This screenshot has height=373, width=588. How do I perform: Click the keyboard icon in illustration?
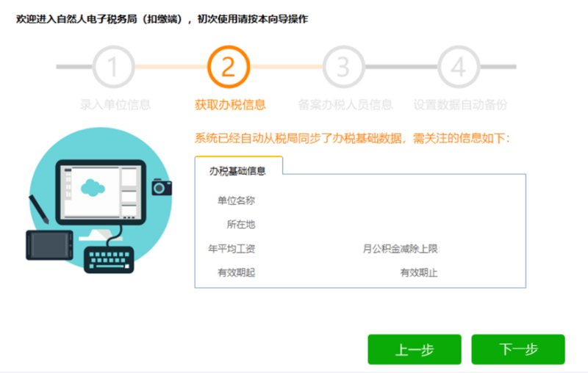109,258
